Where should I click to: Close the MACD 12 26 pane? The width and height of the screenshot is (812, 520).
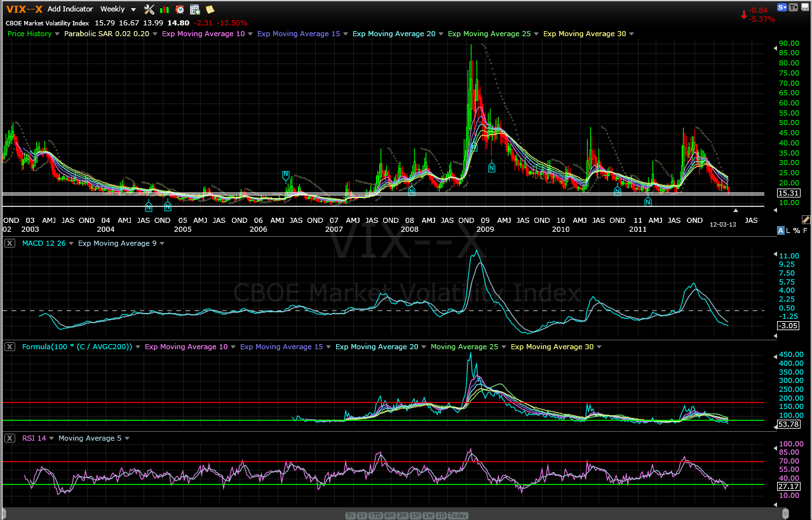[x=10, y=243]
